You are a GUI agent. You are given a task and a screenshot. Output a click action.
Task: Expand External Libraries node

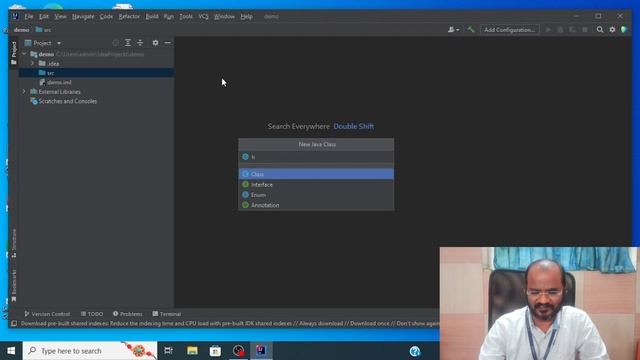(x=24, y=91)
